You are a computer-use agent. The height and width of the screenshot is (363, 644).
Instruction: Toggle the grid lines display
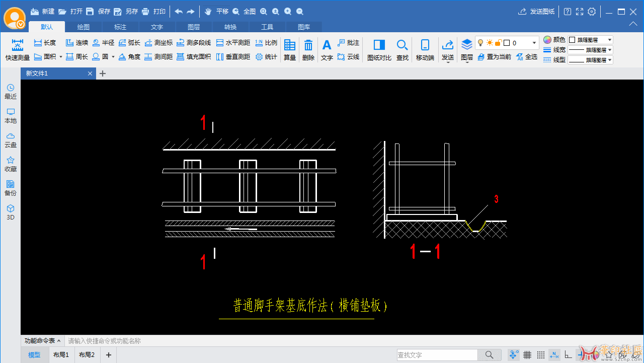(527, 355)
